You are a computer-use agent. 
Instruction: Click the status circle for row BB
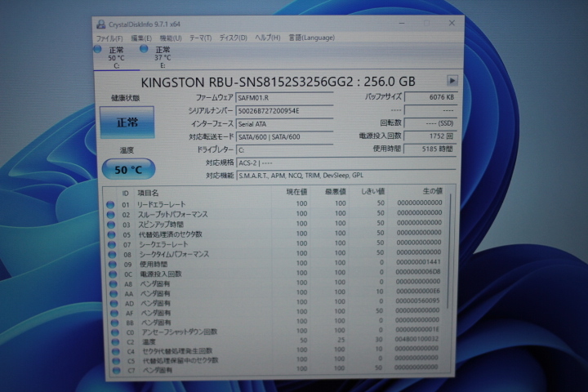tap(115, 323)
